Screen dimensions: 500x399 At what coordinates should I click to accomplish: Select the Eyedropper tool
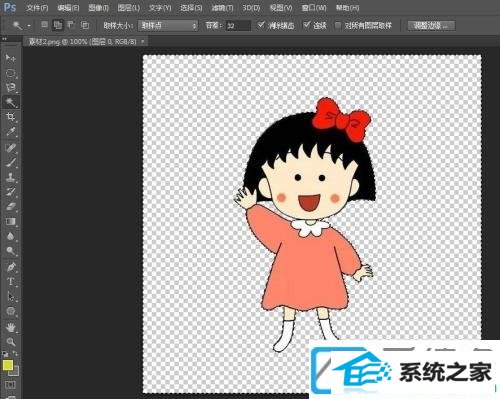click(10, 132)
